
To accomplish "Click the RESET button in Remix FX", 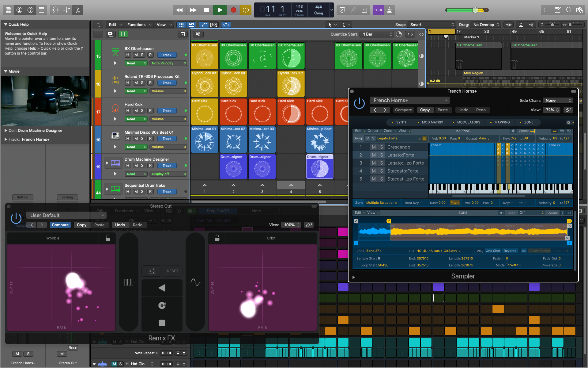I will point(172,271).
